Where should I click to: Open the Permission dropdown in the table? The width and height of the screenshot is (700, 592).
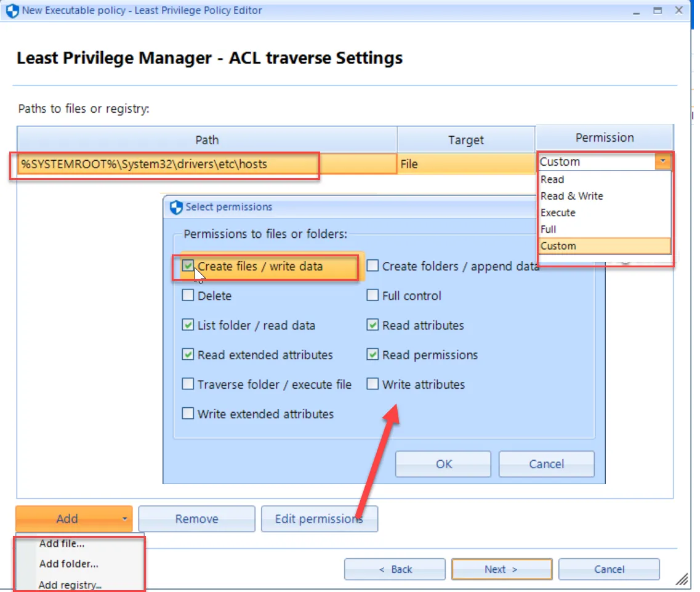[x=663, y=161]
